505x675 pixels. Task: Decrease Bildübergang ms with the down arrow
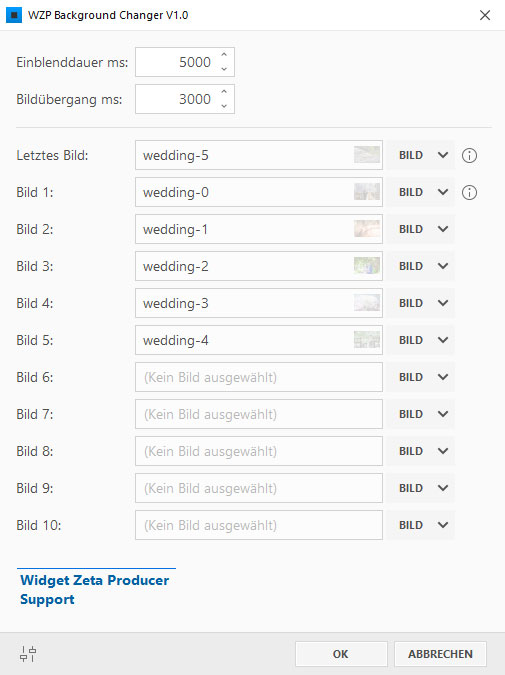[x=224, y=106]
